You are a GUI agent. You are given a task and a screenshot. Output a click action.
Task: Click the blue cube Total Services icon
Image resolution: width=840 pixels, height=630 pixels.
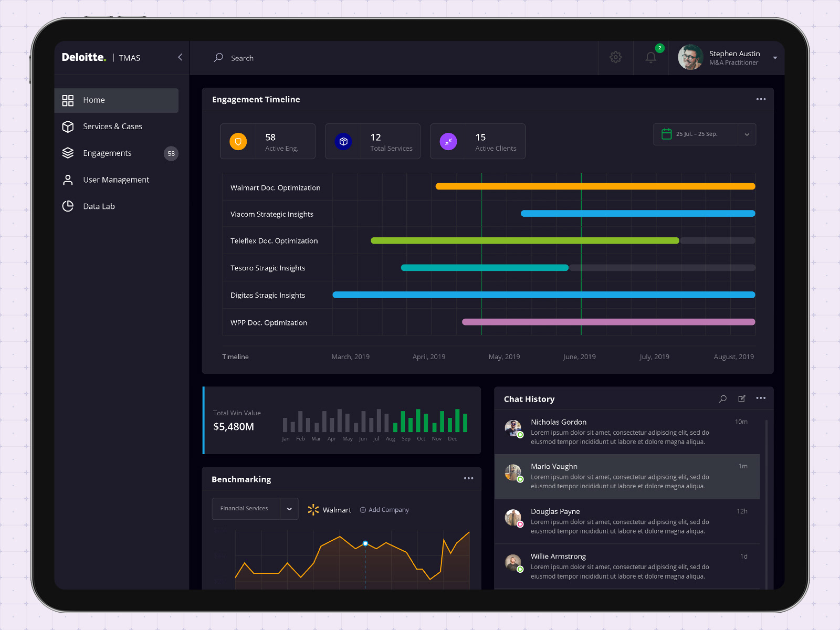coord(343,141)
